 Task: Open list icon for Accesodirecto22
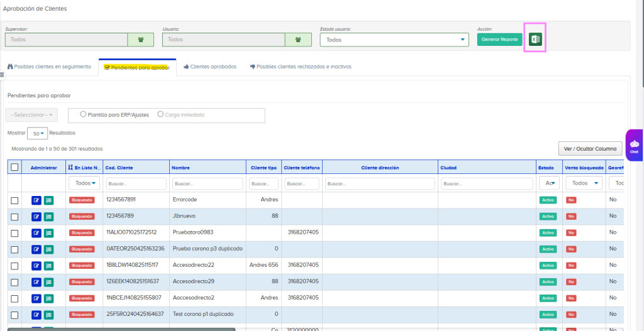[48, 266]
